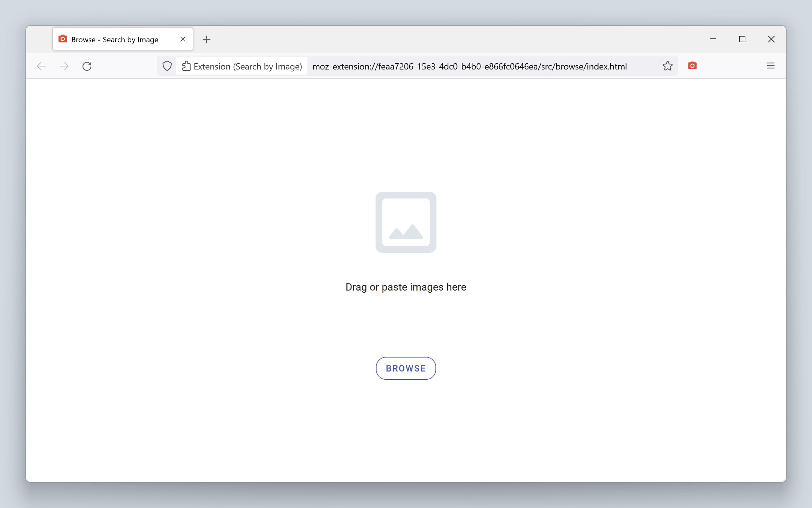The height and width of the screenshot is (508, 812).
Task: Click the page reload icon
Action: pyautogui.click(x=87, y=66)
